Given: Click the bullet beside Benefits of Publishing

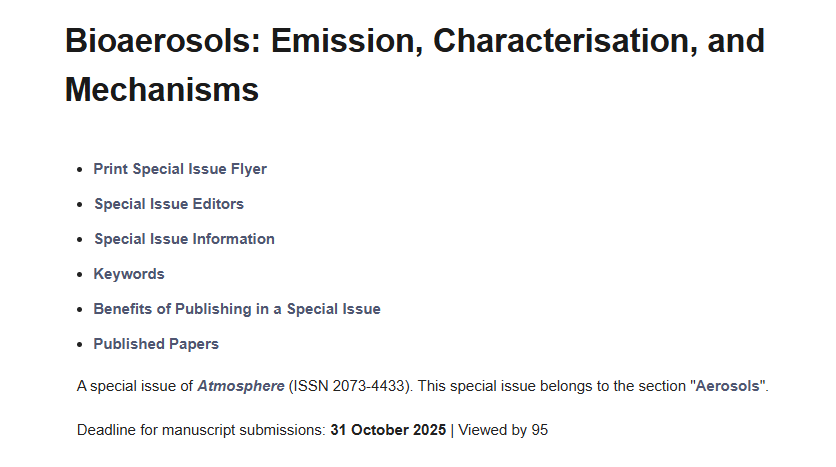Looking at the screenshot, I should [x=80, y=310].
